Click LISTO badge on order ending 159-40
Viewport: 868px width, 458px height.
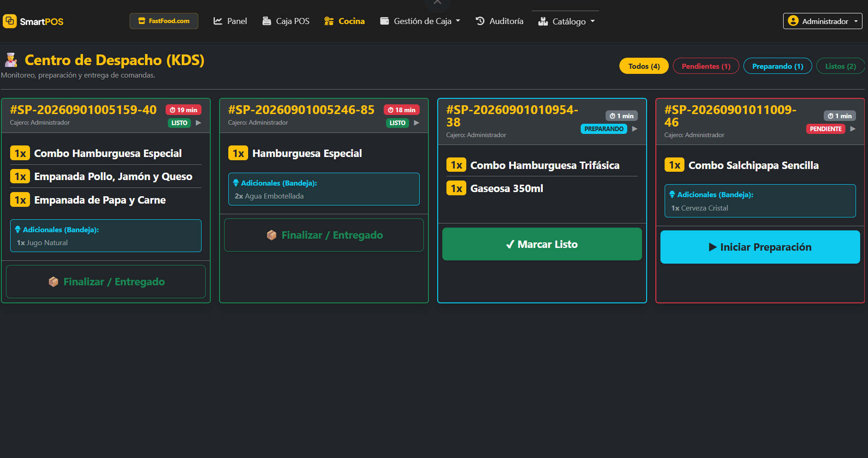click(x=179, y=123)
